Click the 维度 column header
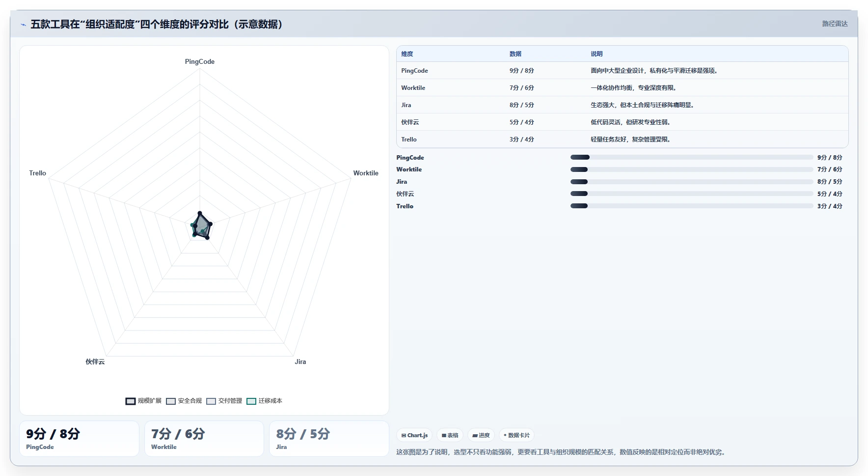The height and width of the screenshot is (476, 868). 407,54
